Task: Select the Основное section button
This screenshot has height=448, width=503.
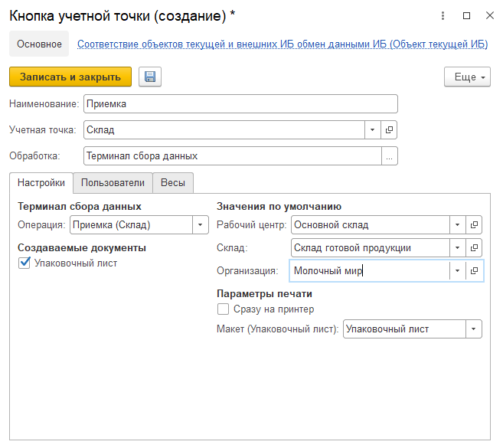Action: click(x=39, y=44)
